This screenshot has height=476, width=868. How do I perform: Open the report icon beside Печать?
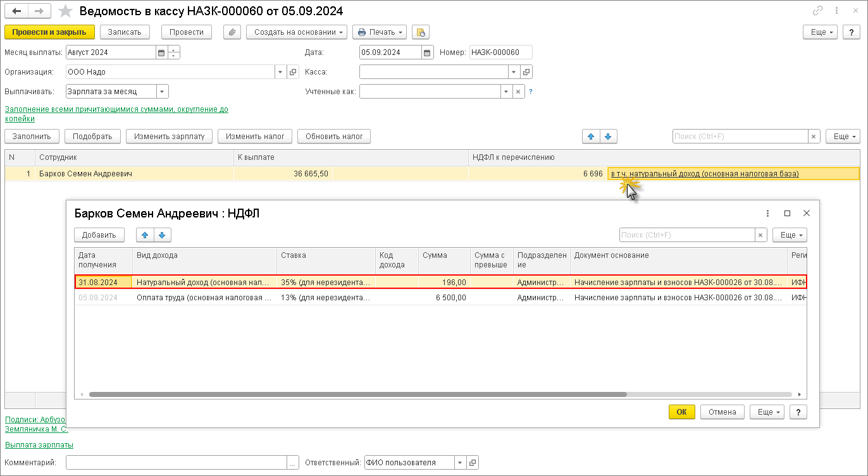click(421, 32)
